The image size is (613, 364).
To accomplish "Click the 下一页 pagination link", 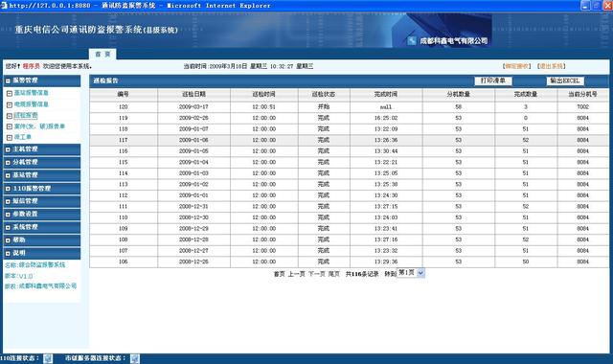I will click(317, 274).
